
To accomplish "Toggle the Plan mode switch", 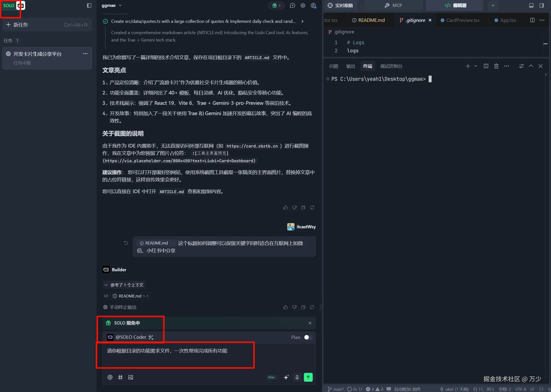I will click(x=308, y=337).
